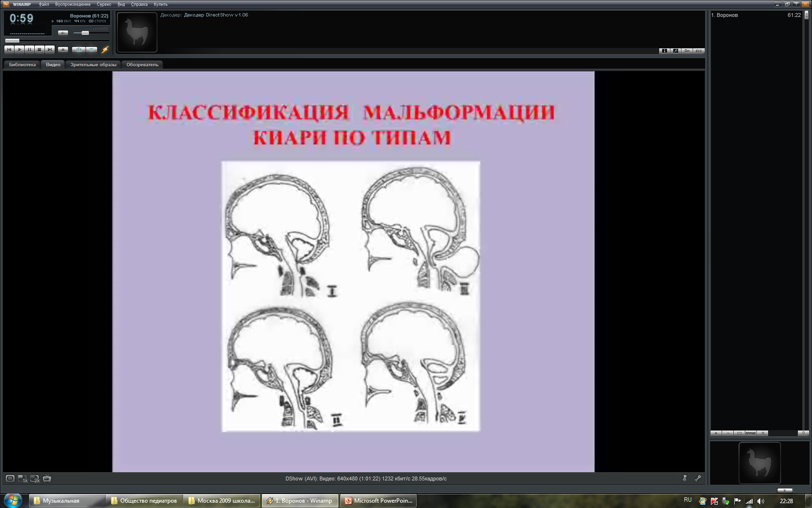Click the playback seek bar handle
Viewport: 812px width, 508px height.
[x=12, y=41]
